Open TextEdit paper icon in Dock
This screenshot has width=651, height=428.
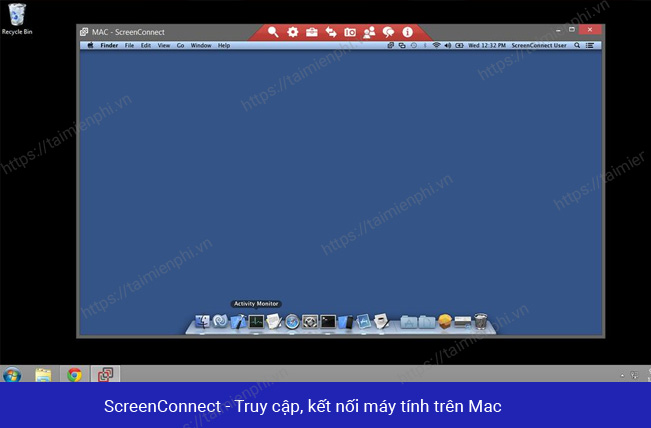tap(274, 322)
